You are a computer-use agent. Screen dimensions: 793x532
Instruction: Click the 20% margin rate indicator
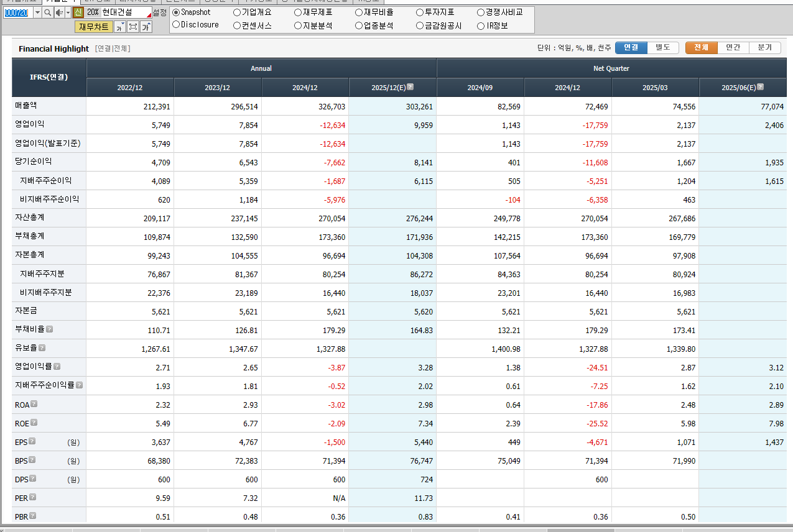(92, 12)
